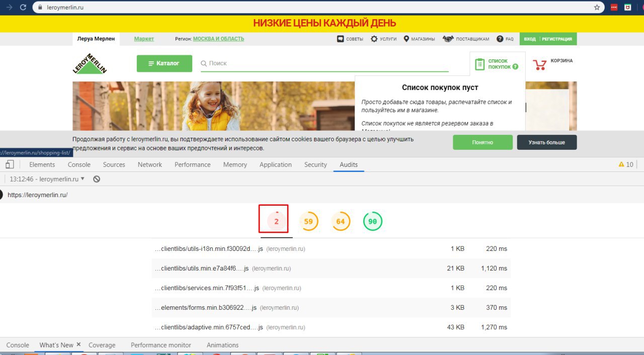Click the 1,270 ms value cell
The width and height of the screenshot is (644, 355).
494,327
